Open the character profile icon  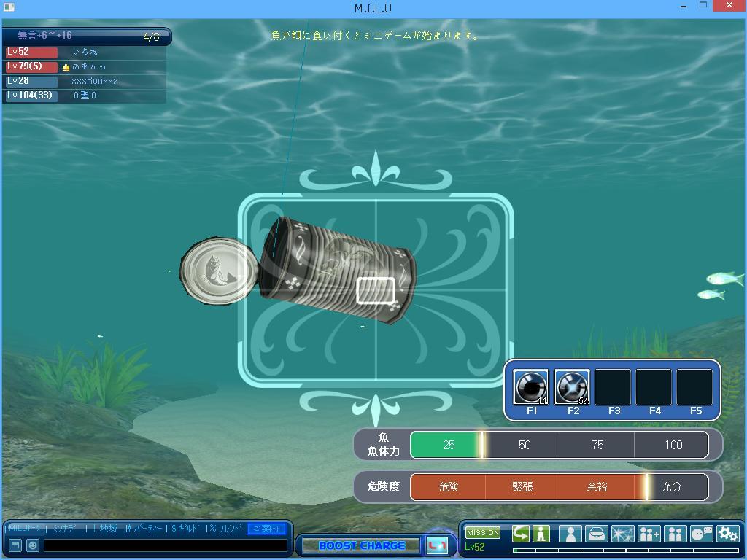pos(570,534)
